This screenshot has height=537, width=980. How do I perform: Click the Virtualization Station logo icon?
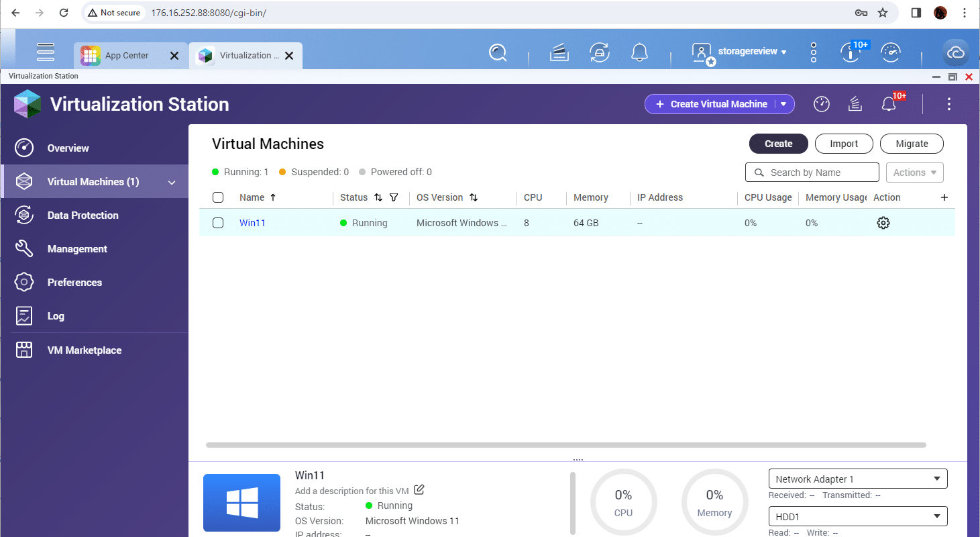coord(28,104)
